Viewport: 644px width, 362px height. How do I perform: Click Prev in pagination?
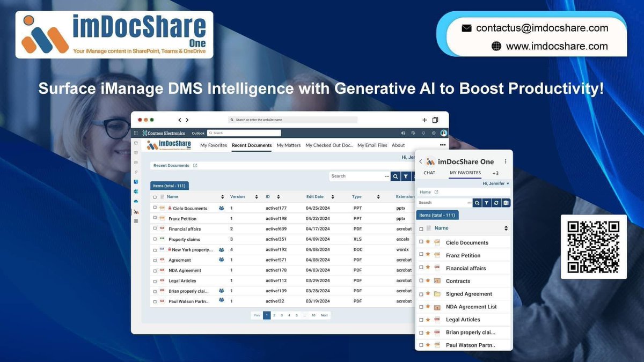(257, 315)
